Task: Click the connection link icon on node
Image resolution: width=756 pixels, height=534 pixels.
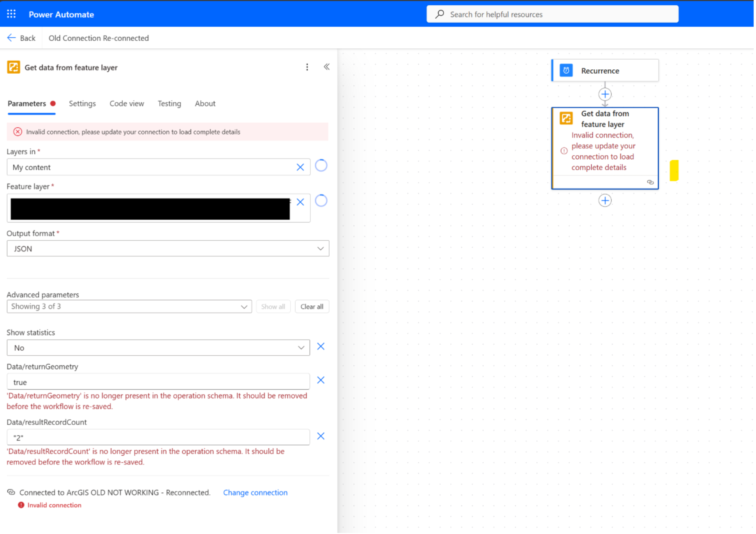Action: point(650,182)
